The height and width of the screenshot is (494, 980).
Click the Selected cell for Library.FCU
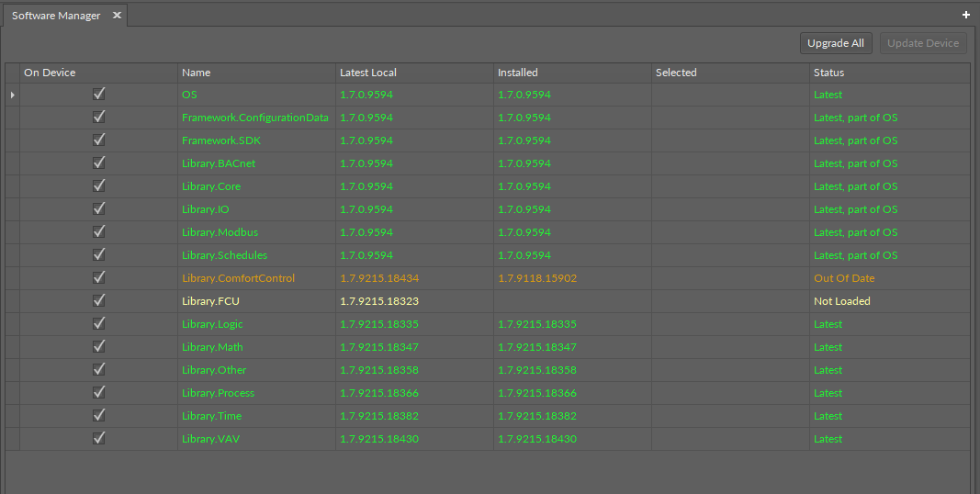(730, 301)
